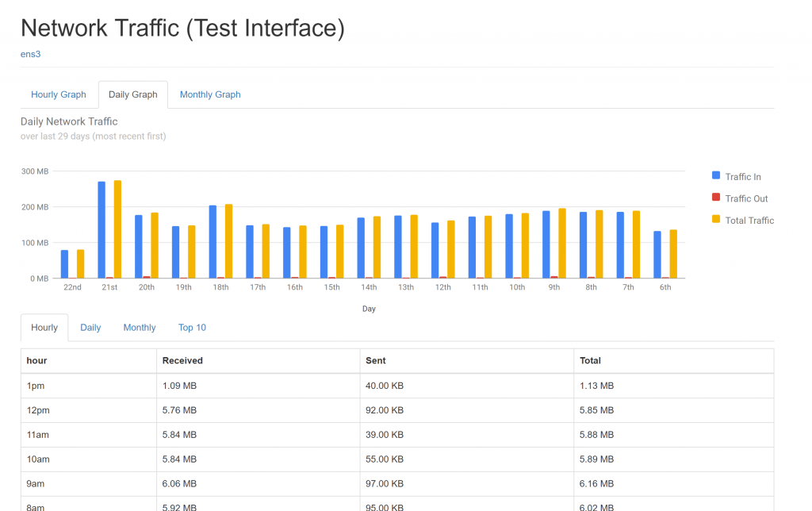The height and width of the screenshot is (511, 812).
Task: Click the 92.00 KB sent cell
Action: tap(467, 410)
